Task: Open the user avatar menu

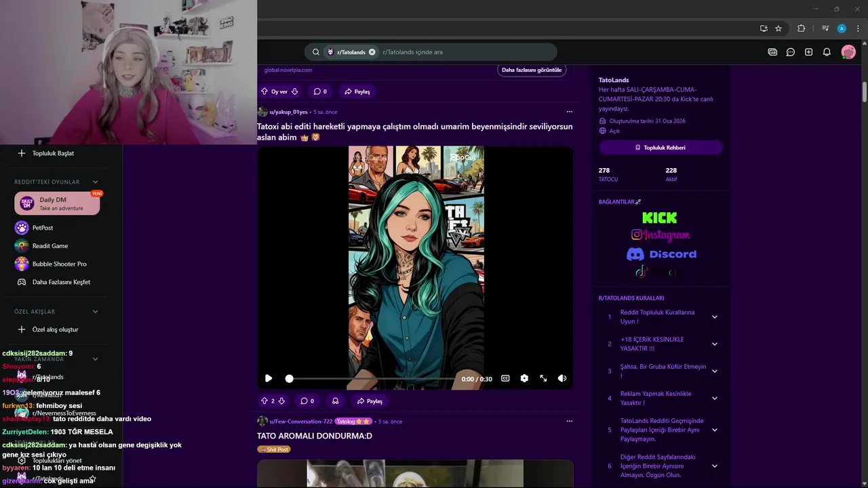Action: coord(848,52)
